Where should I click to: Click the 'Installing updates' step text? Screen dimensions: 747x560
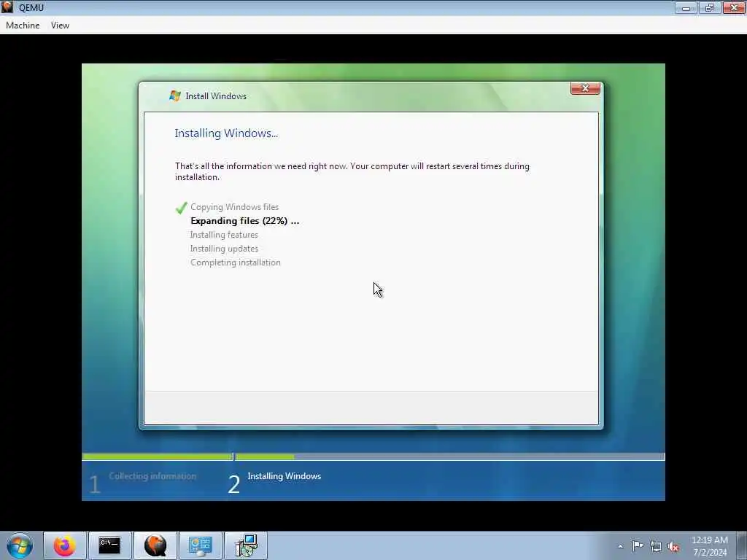point(224,249)
